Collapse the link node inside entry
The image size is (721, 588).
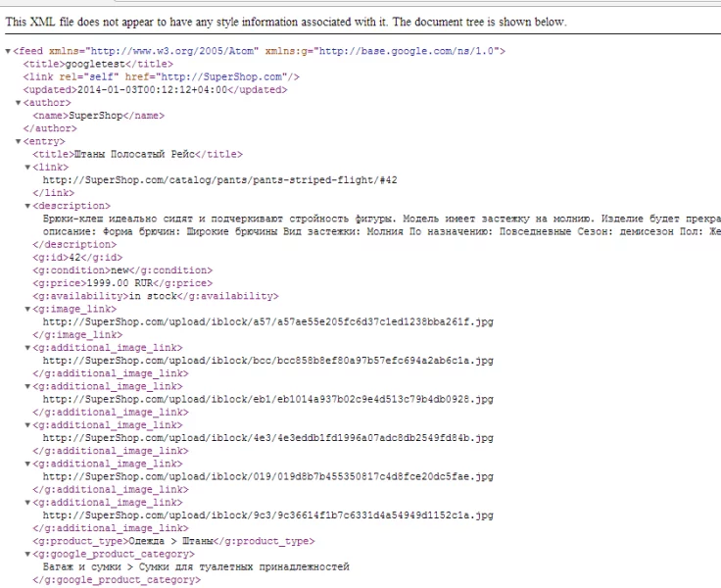(27, 168)
